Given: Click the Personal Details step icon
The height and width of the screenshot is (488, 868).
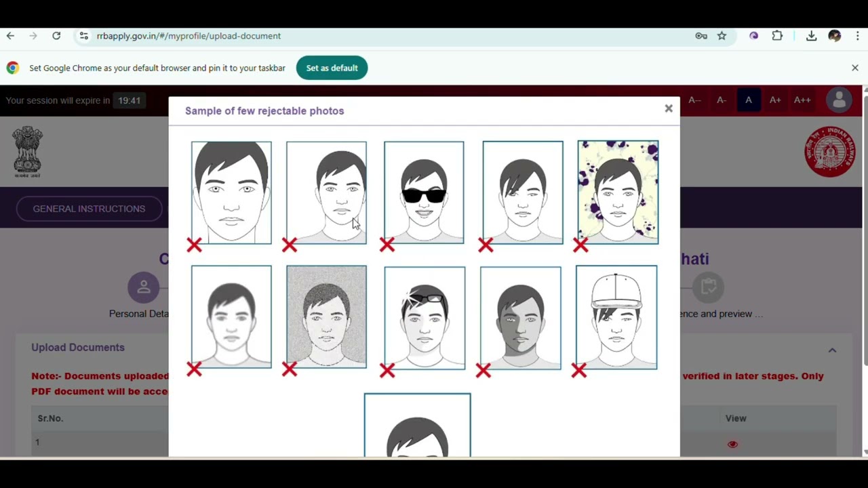Looking at the screenshot, I should click(144, 288).
